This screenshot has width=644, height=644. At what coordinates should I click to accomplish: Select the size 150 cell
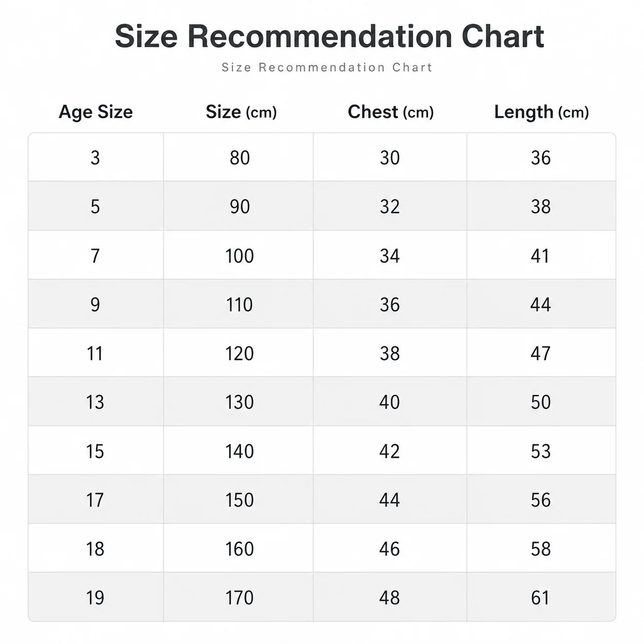coord(238,499)
